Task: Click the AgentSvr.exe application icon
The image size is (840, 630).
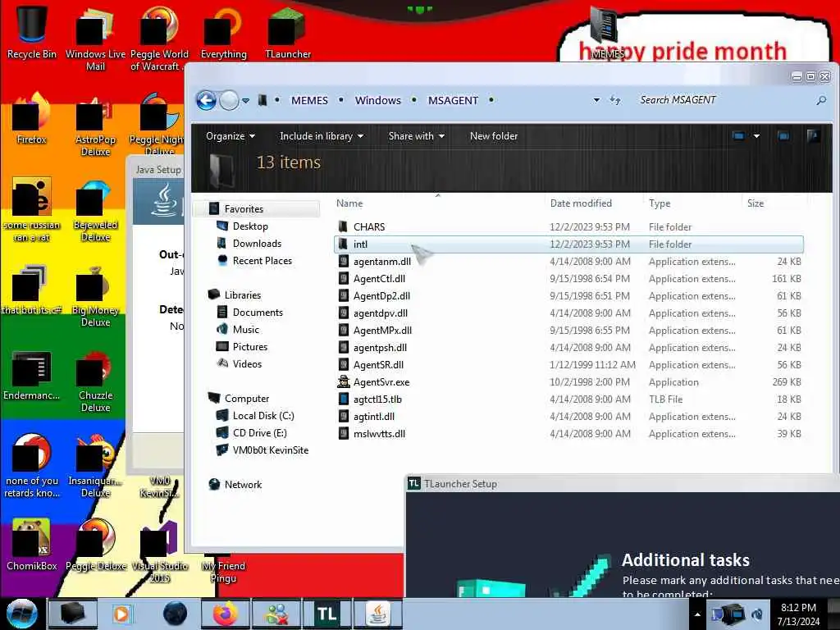Action: [344, 382]
